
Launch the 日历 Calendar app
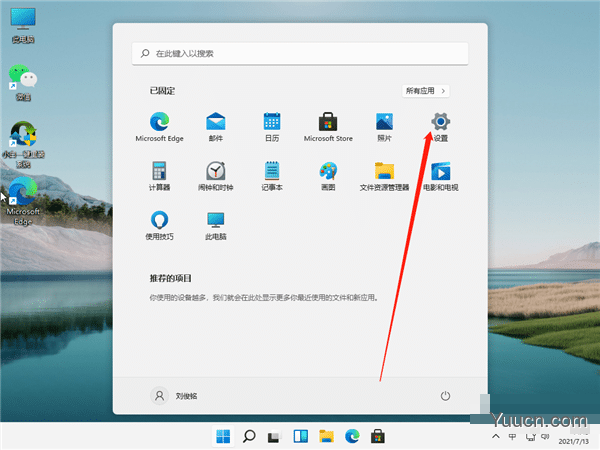tap(272, 126)
